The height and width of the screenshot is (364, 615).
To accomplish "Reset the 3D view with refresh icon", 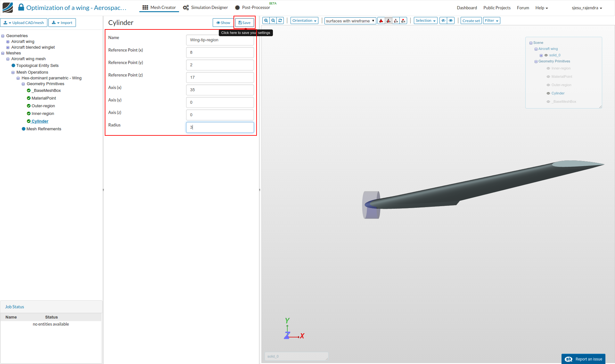I will [280, 21].
